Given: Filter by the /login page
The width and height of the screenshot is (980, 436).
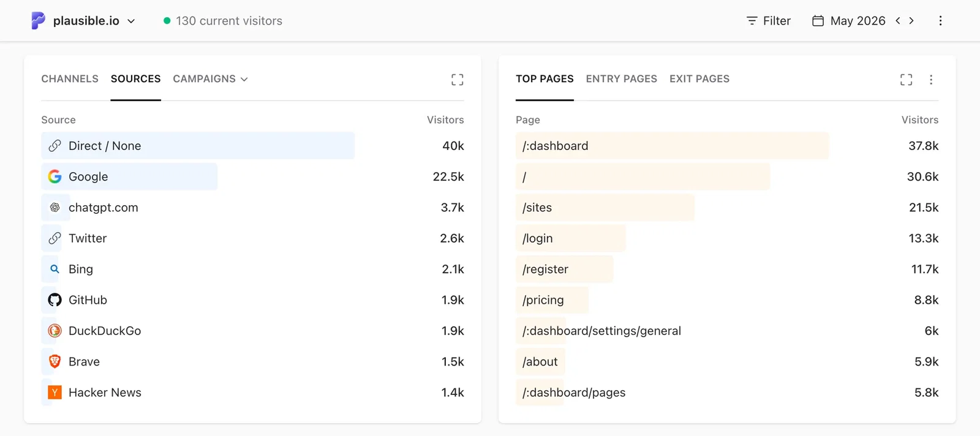Looking at the screenshot, I should (537, 238).
